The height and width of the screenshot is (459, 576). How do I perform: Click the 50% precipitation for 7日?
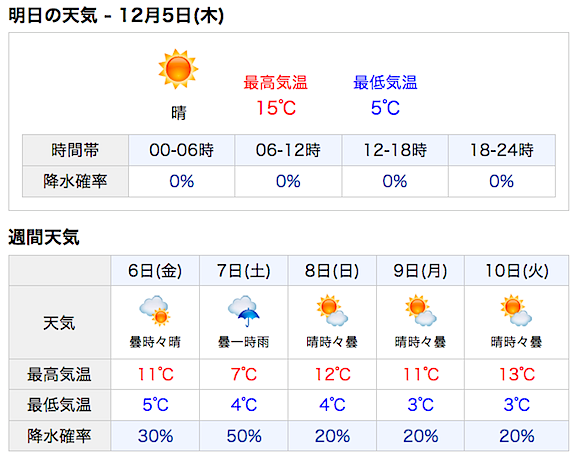tap(244, 436)
